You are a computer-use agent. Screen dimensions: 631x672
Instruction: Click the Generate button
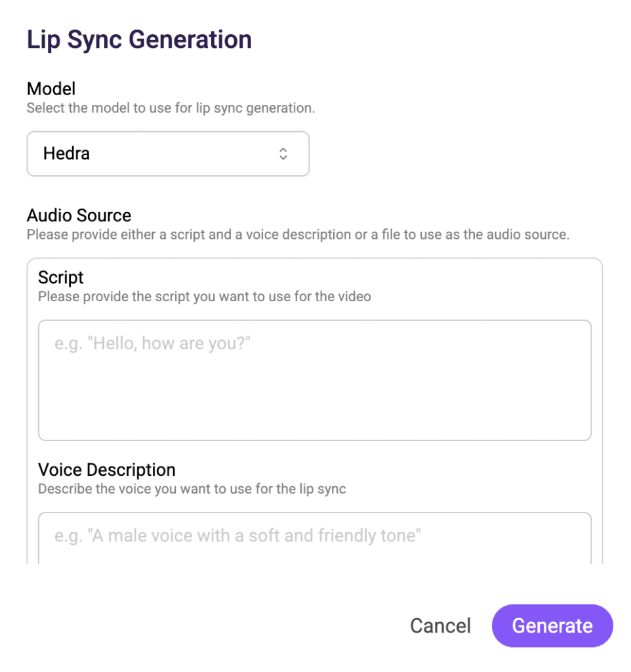pos(552,625)
